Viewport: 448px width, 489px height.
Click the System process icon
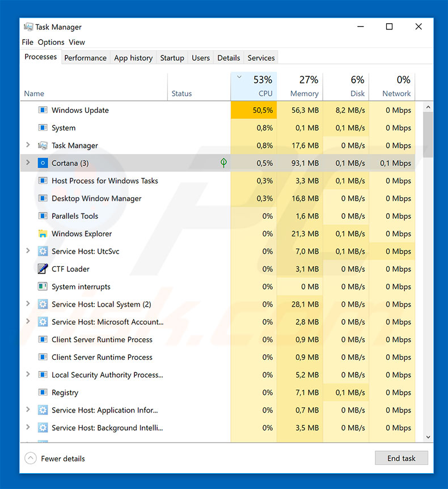43,128
